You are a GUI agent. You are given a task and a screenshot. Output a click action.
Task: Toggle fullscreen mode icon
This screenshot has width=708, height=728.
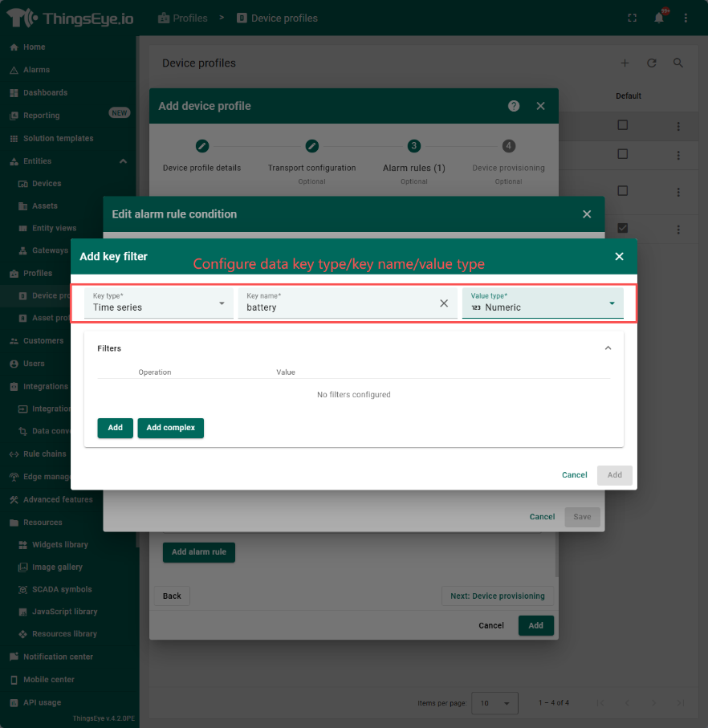(x=633, y=18)
